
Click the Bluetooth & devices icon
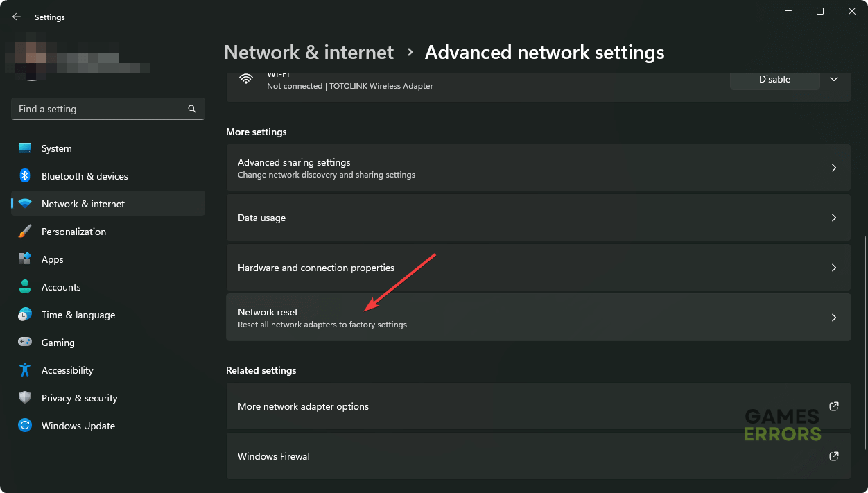point(25,176)
